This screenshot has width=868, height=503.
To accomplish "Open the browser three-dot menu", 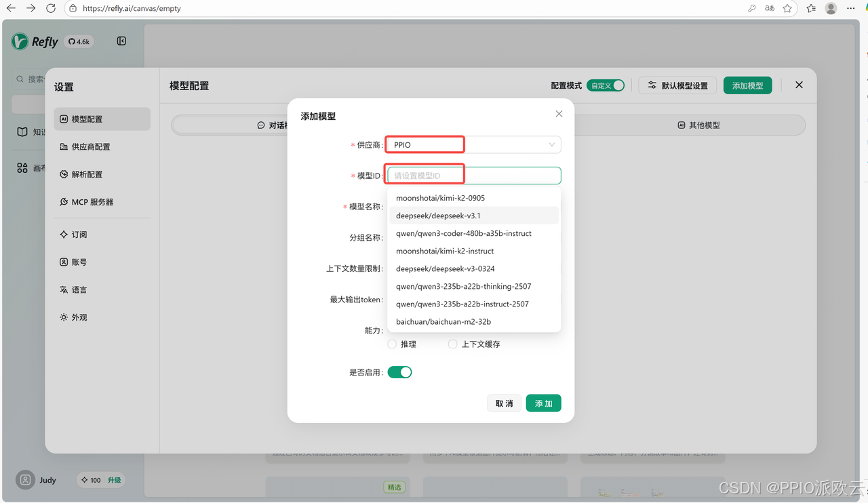I will [851, 9].
